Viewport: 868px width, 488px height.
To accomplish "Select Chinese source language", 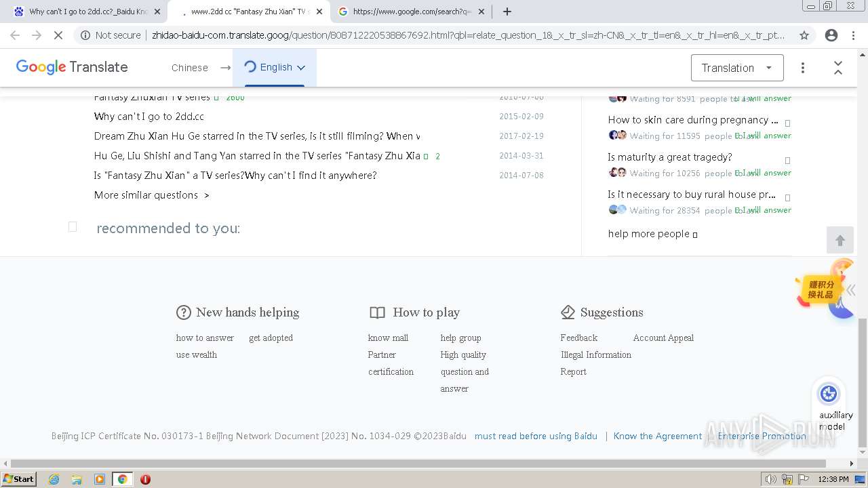I will (190, 68).
